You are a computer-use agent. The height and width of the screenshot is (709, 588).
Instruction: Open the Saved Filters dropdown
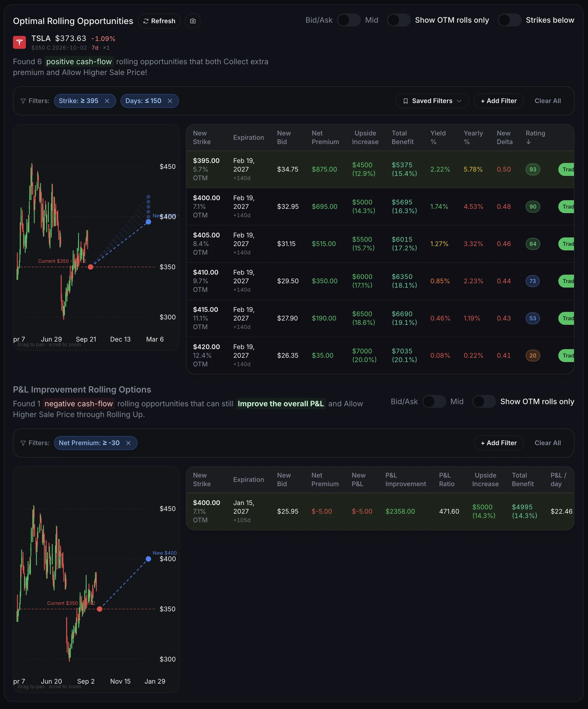click(432, 101)
